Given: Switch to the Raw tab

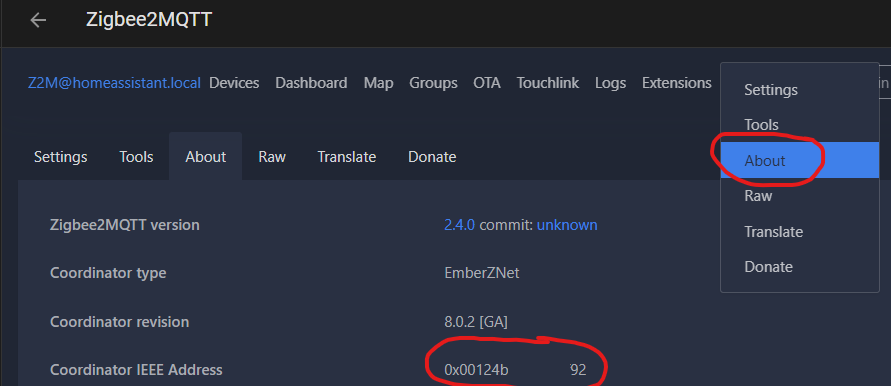Looking at the screenshot, I should point(272,157).
